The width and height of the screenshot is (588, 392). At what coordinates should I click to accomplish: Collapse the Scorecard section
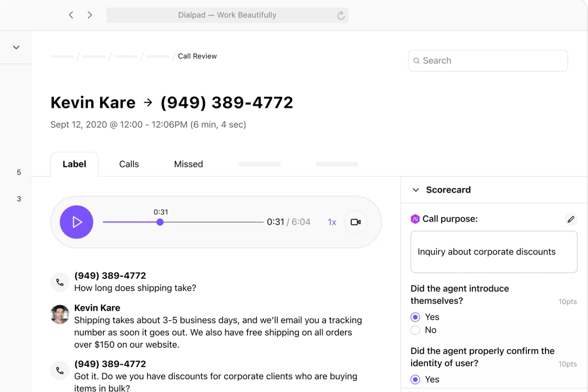(x=416, y=190)
